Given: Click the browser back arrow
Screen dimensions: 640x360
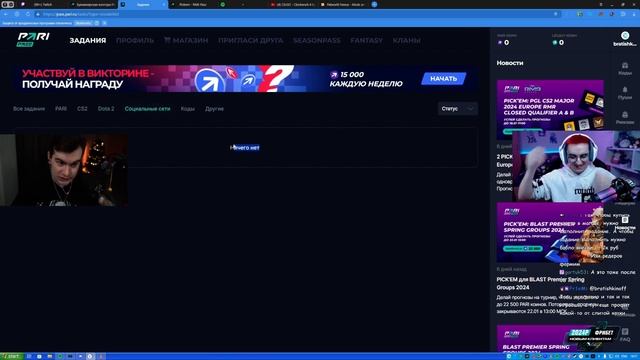Looking at the screenshot, I should click(x=6, y=14).
